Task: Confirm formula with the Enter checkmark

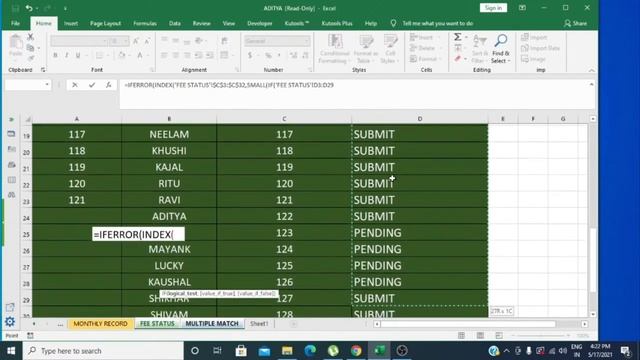Action: click(92, 85)
